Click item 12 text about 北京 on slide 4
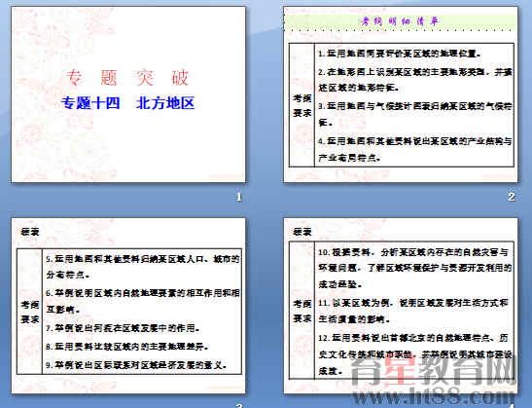Screen dimensions: 532x408 pos(415,354)
